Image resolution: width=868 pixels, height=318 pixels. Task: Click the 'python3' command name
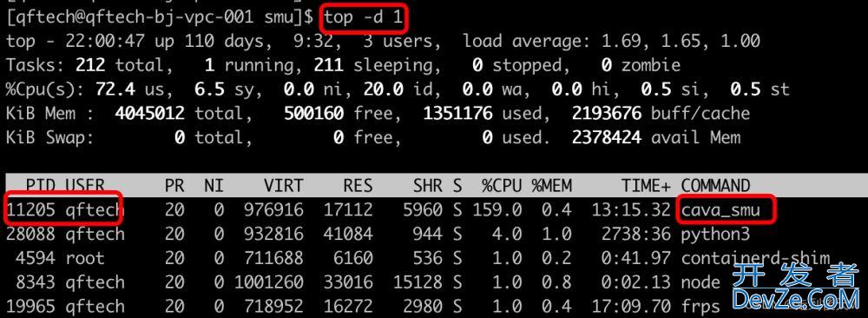pyautogui.click(x=715, y=235)
